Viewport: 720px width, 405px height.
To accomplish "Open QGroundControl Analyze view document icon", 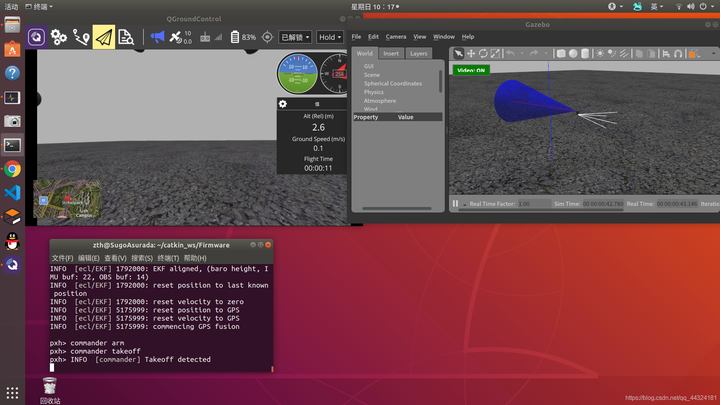I will click(x=126, y=37).
